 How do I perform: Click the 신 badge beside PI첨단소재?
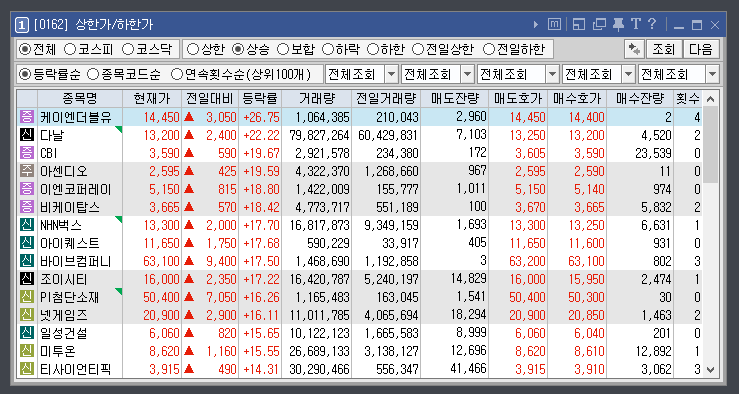click(x=27, y=297)
